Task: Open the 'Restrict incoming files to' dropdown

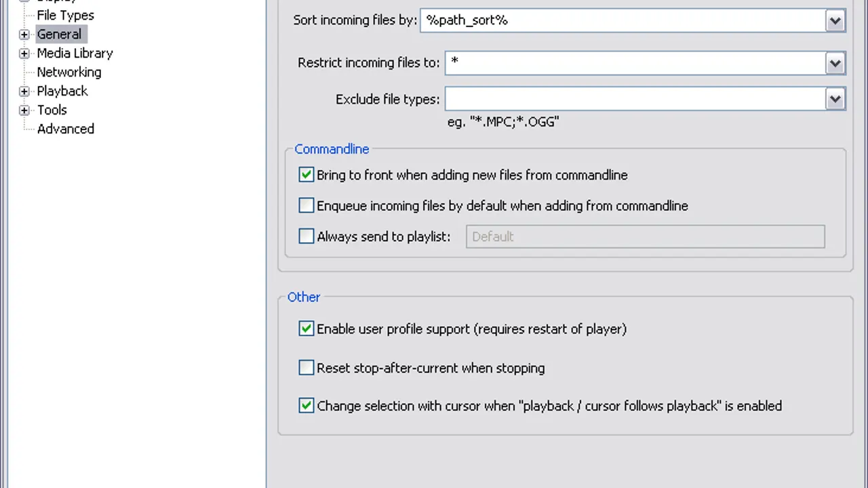Action: (835, 63)
